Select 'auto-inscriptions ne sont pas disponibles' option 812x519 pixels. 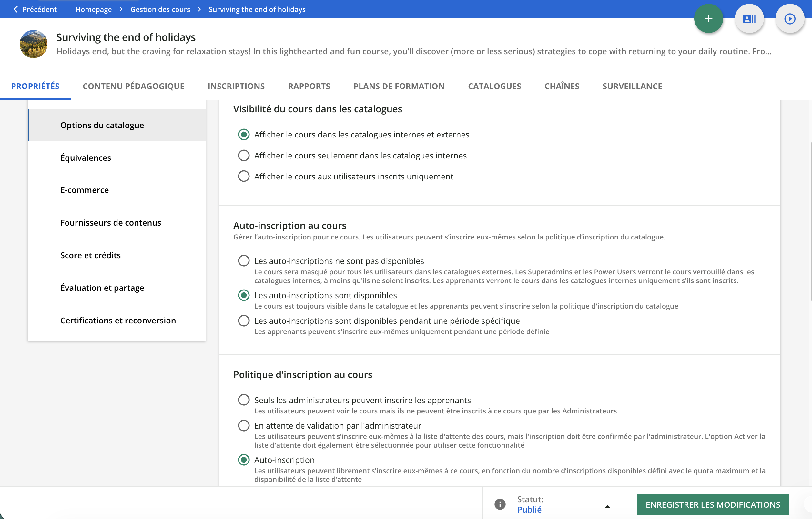point(243,261)
